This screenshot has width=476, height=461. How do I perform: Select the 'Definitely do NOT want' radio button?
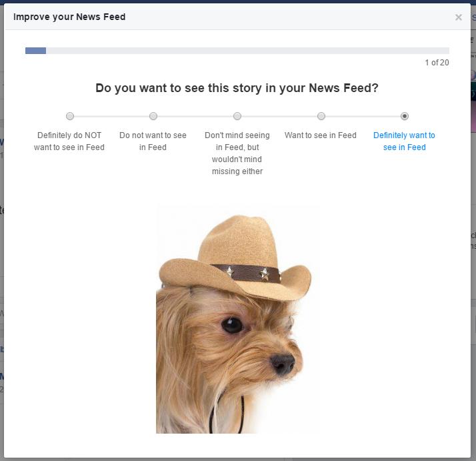point(70,116)
